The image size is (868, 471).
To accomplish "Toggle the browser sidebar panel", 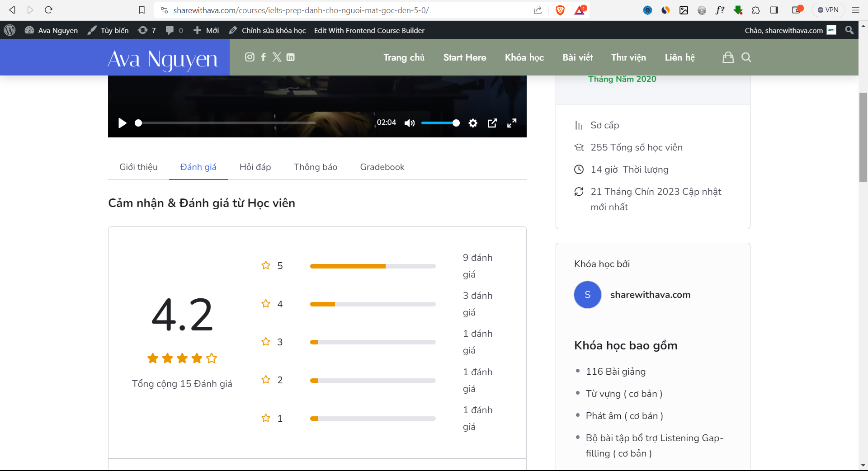I will point(774,10).
